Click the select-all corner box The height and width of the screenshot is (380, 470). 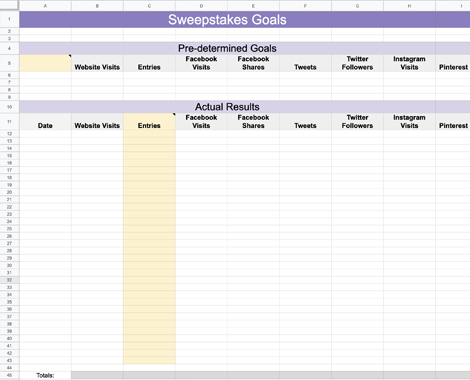[x=9, y=5]
